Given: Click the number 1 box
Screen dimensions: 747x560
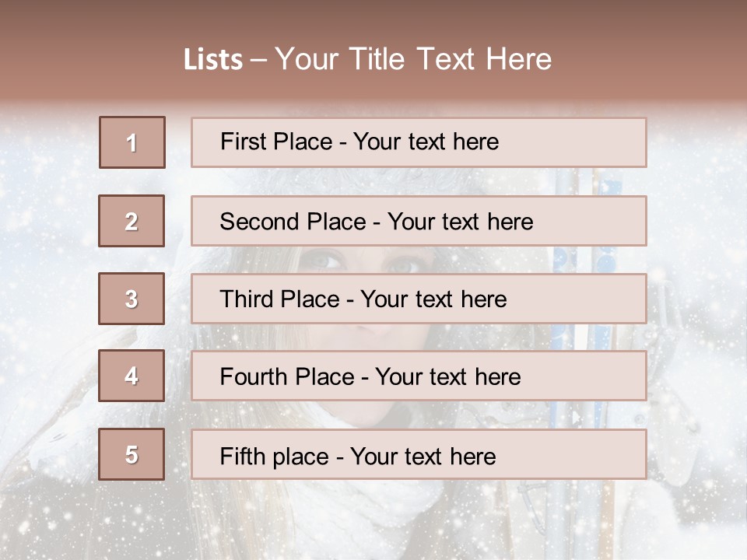Looking at the screenshot, I should click(x=132, y=142).
